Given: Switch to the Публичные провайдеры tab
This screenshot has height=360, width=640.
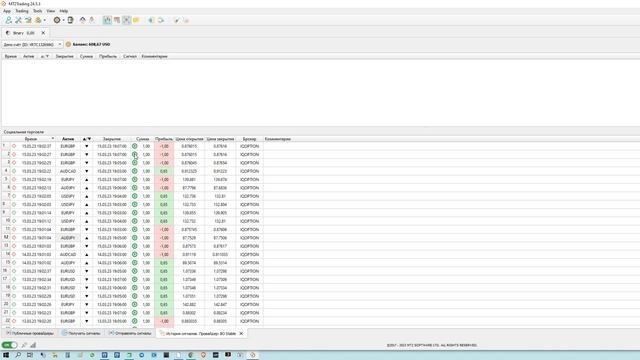Looking at the screenshot, I should click(x=30, y=333).
